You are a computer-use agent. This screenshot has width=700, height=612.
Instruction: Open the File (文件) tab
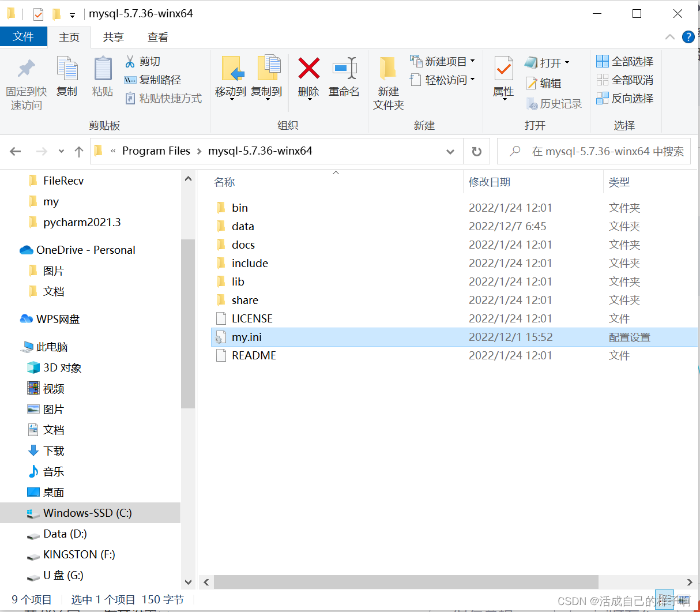coord(24,36)
